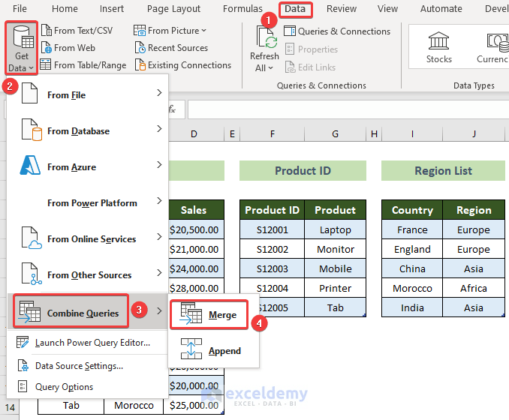Select row 14 header
This screenshot has width=509, height=420.
[x=10, y=407]
